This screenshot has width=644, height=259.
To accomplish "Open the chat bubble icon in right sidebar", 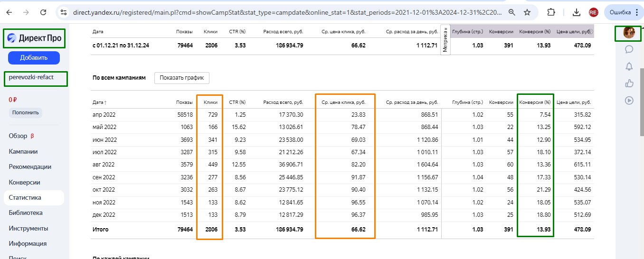I will coord(629,49).
